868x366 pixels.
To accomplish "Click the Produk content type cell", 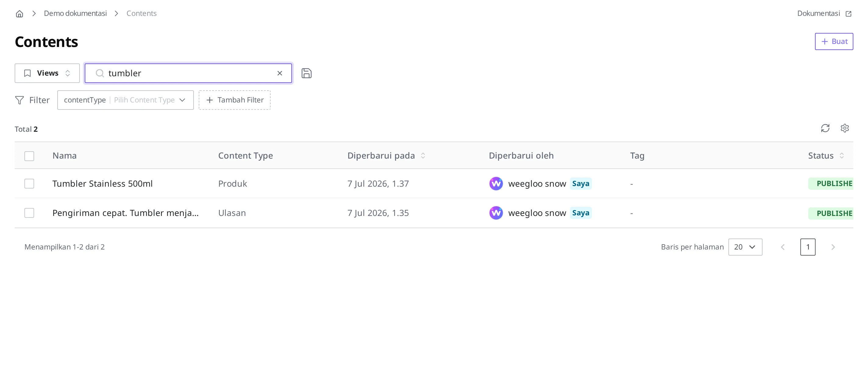I will [x=233, y=184].
